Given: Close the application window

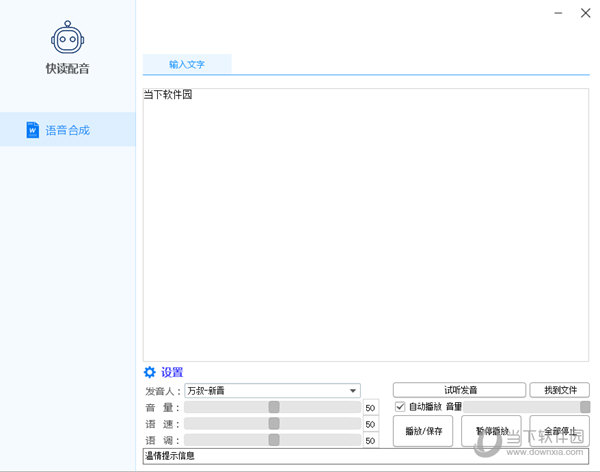Looking at the screenshot, I should coord(585,13).
